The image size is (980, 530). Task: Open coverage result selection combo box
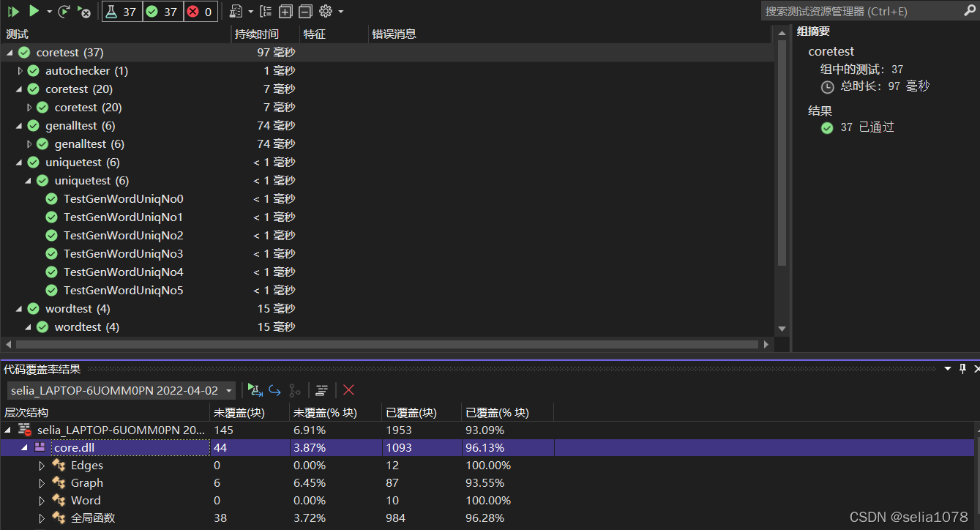121,390
